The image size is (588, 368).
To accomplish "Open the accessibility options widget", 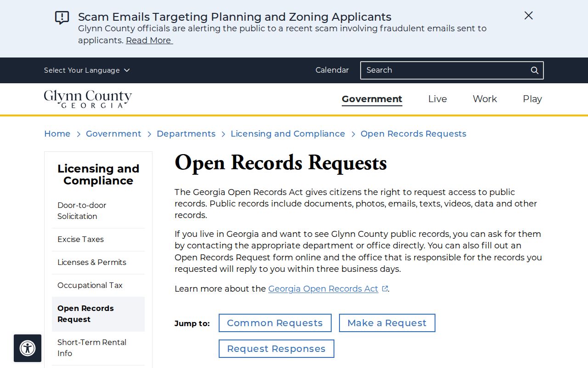I will click(28, 348).
